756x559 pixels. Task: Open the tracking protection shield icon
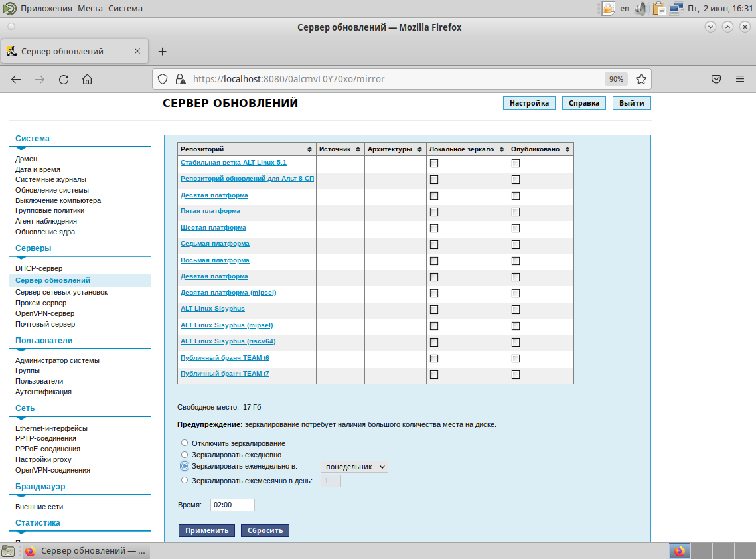163,79
